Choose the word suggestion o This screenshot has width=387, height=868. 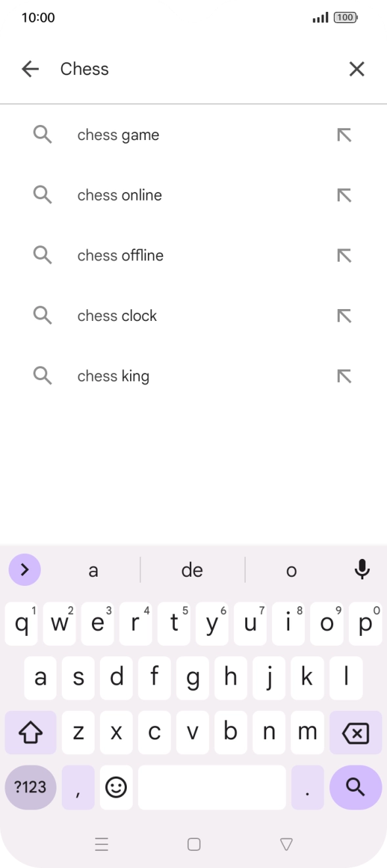click(291, 569)
